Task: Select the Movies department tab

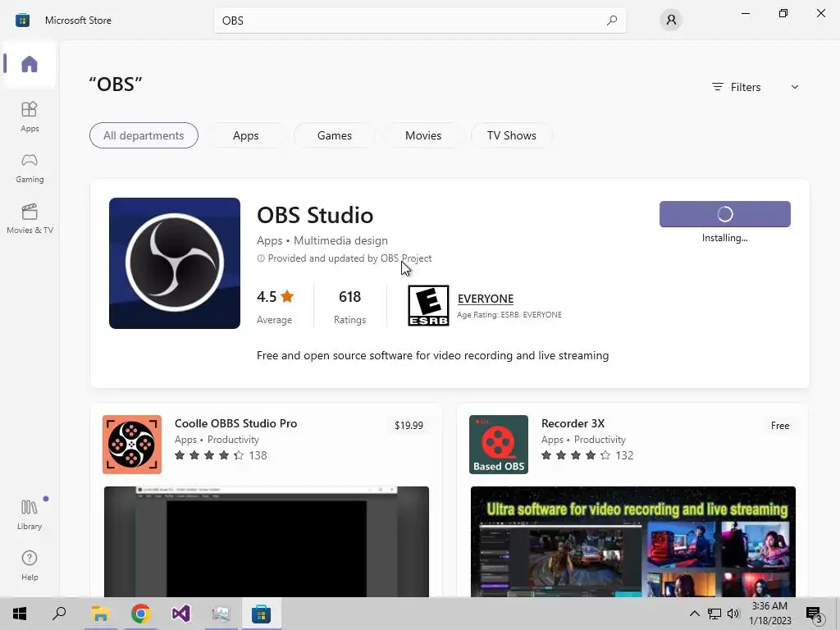Action: tap(423, 135)
